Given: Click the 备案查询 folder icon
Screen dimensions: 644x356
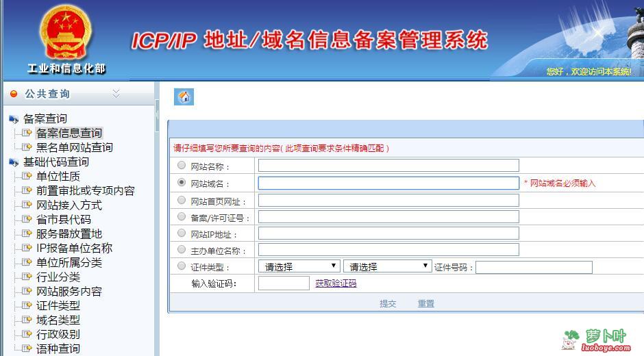Looking at the screenshot, I should coord(14,120).
